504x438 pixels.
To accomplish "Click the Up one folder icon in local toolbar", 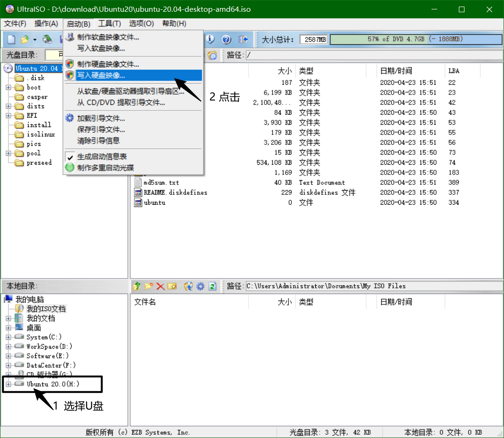I will (137, 286).
